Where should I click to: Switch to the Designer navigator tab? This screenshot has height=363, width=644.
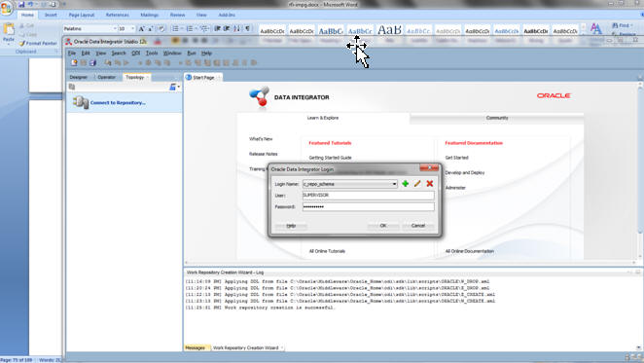coord(79,77)
